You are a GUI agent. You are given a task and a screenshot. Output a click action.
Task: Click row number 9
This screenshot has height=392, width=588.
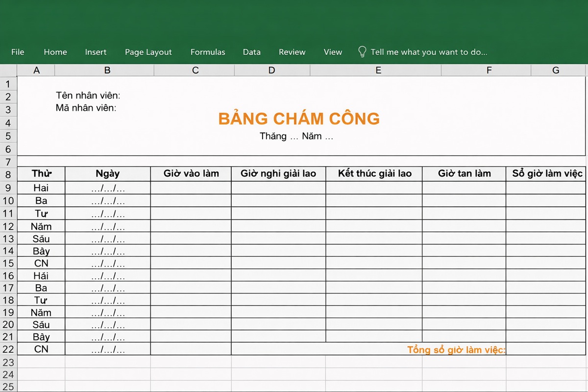click(x=8, y=188)
